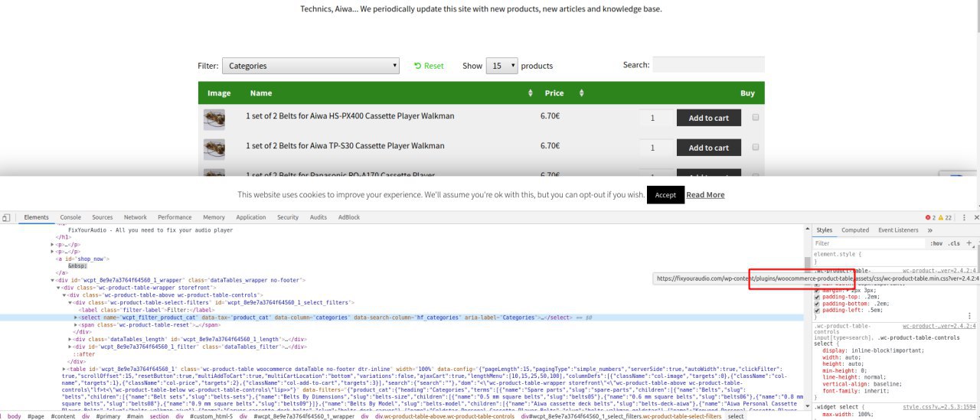
Task: Open the Memory tab
Action: [x=214, y=217]
